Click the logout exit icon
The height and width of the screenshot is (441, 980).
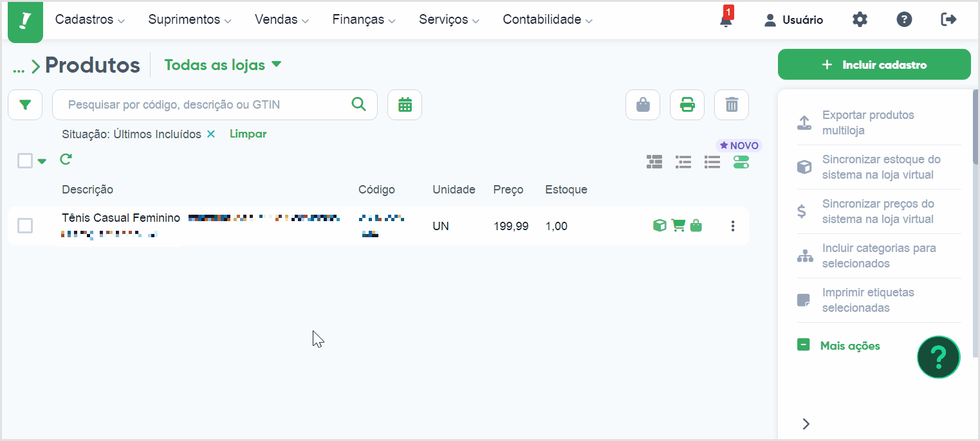(948, 20)
